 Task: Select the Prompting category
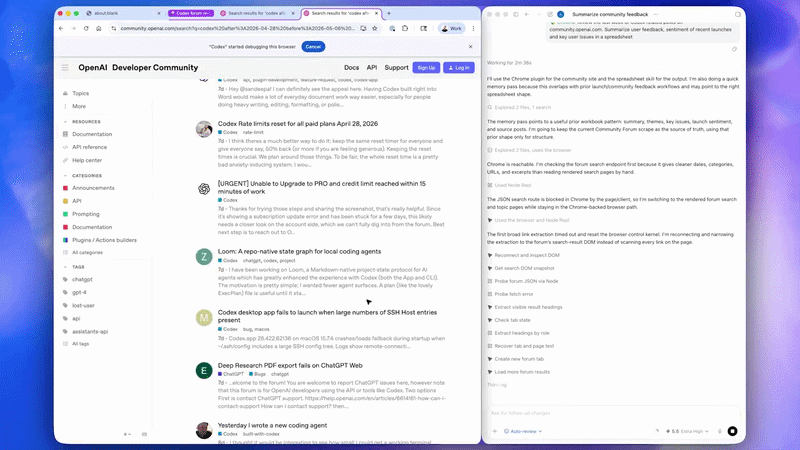coord(86,214)
